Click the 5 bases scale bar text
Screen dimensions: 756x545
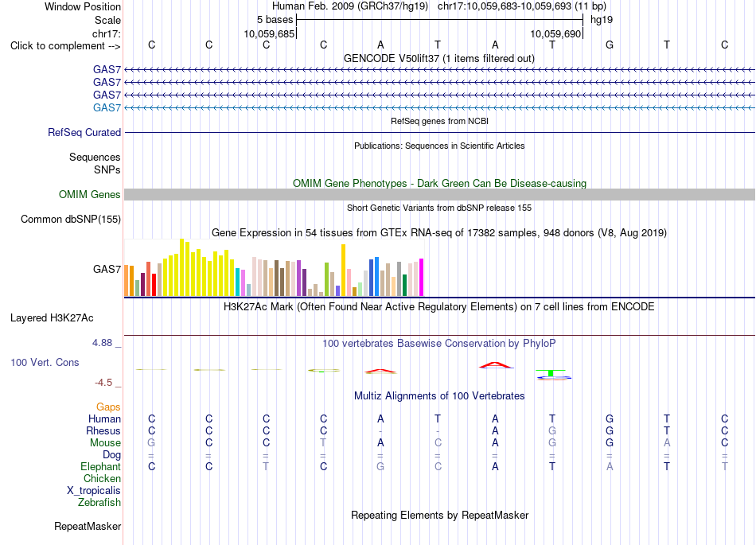point(275,20)
